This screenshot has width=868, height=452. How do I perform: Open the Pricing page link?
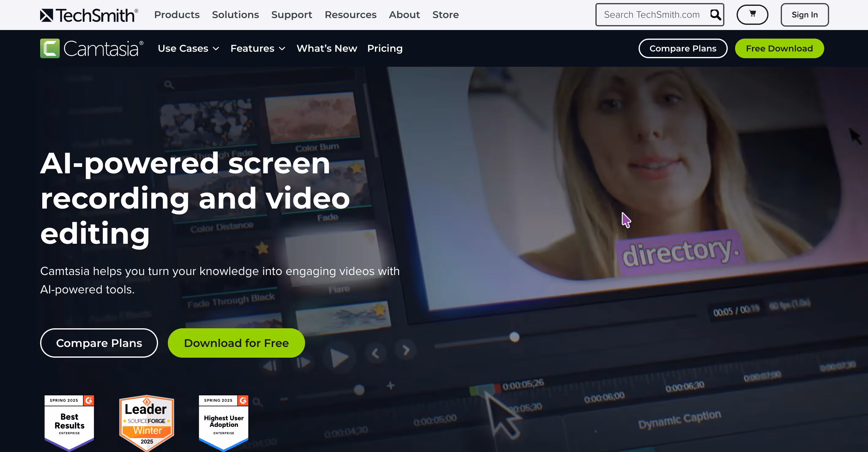coord(384,48)
